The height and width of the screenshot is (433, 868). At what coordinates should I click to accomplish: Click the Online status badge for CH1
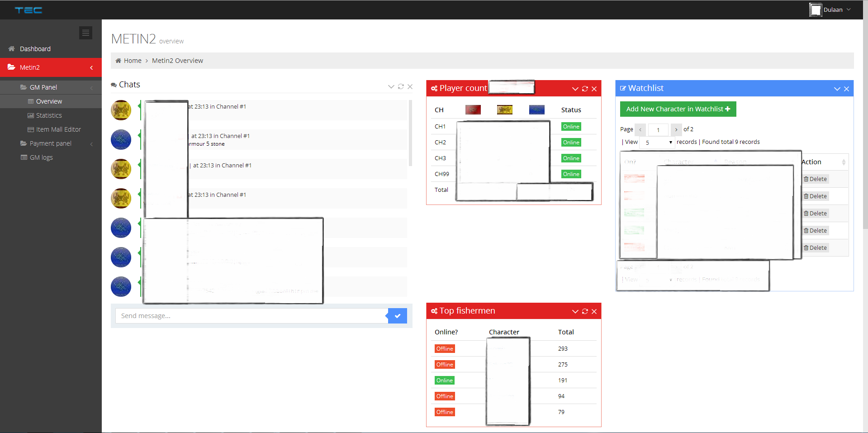point(571,127)
